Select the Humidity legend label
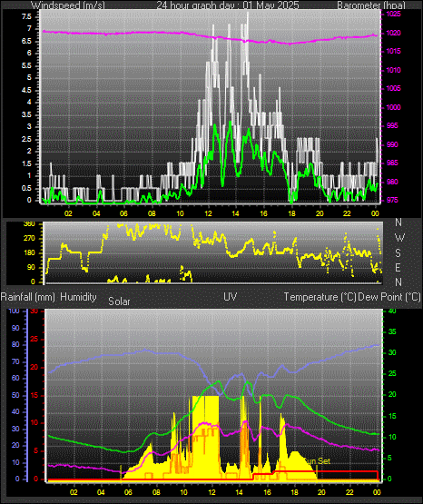 click(78, 297)
